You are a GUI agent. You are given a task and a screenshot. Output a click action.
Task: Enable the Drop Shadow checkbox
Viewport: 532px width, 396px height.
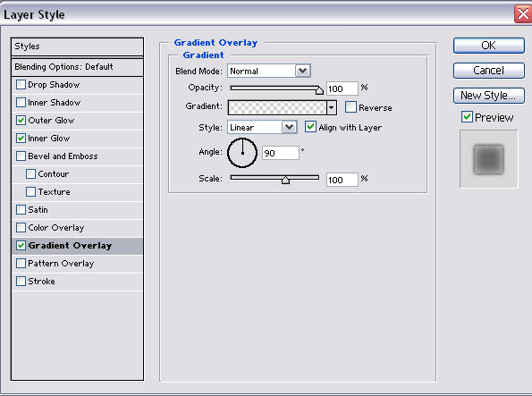pos(21,85)
